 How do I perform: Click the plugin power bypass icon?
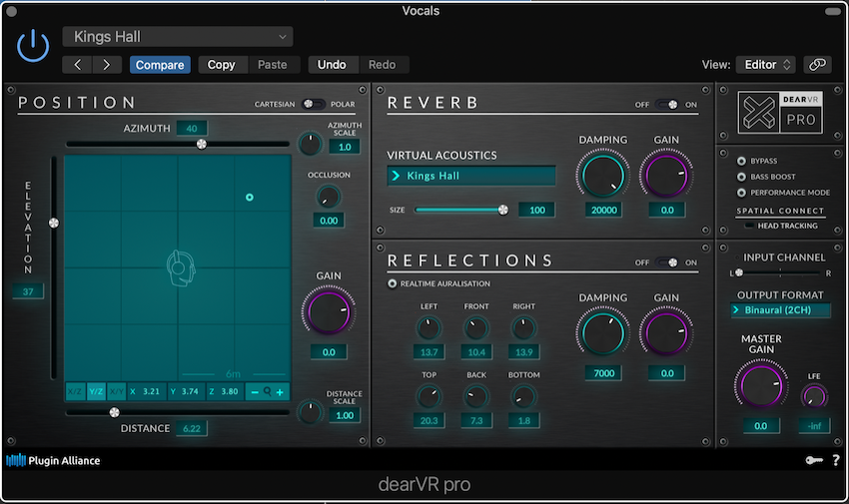coord(33,46)
